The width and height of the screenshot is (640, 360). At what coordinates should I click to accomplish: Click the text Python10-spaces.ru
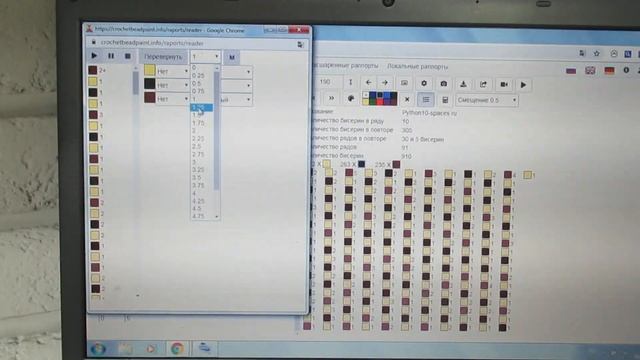coord(429,113)
